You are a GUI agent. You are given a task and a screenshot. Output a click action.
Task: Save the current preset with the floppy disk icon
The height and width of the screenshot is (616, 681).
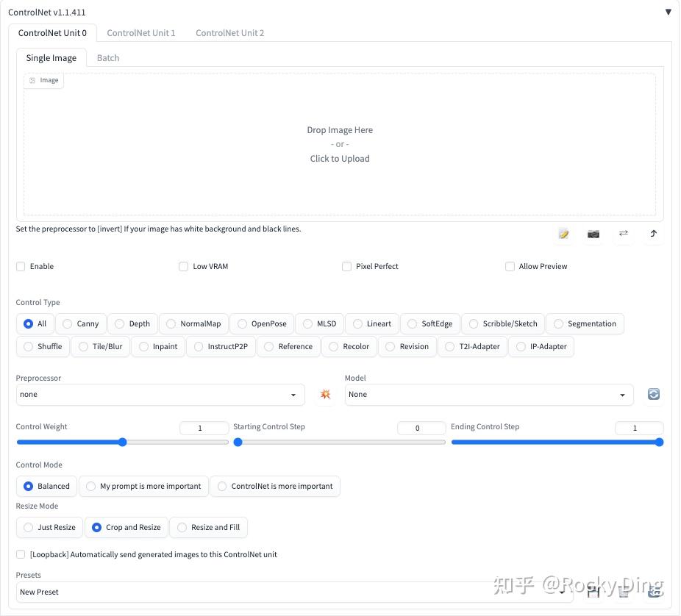(x=593, y=592)
